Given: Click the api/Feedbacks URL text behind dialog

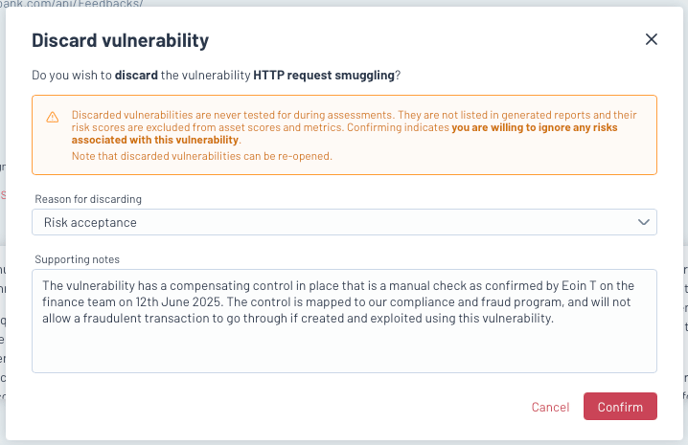Looking at the screenshot, I should point(72,4).
